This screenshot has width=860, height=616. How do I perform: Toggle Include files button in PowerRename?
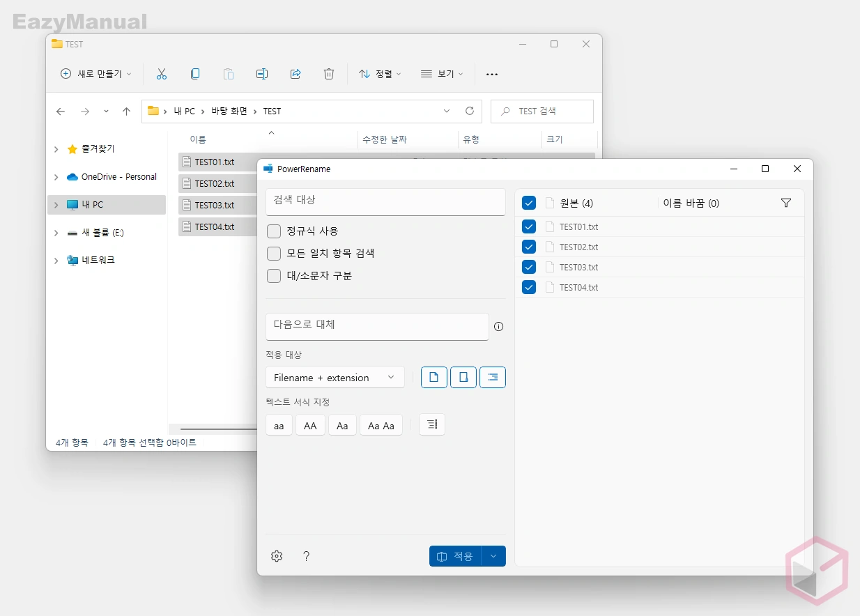tap(434, 378)
